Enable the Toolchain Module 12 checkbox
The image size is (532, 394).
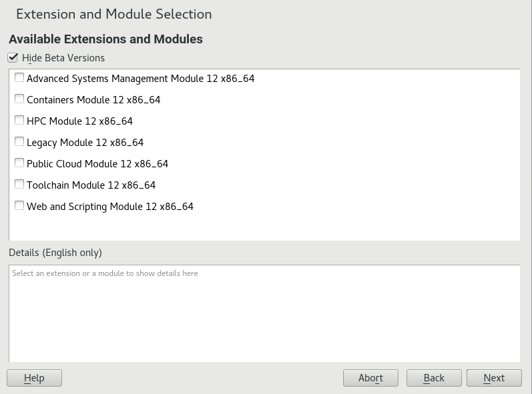tap(19, 185)
